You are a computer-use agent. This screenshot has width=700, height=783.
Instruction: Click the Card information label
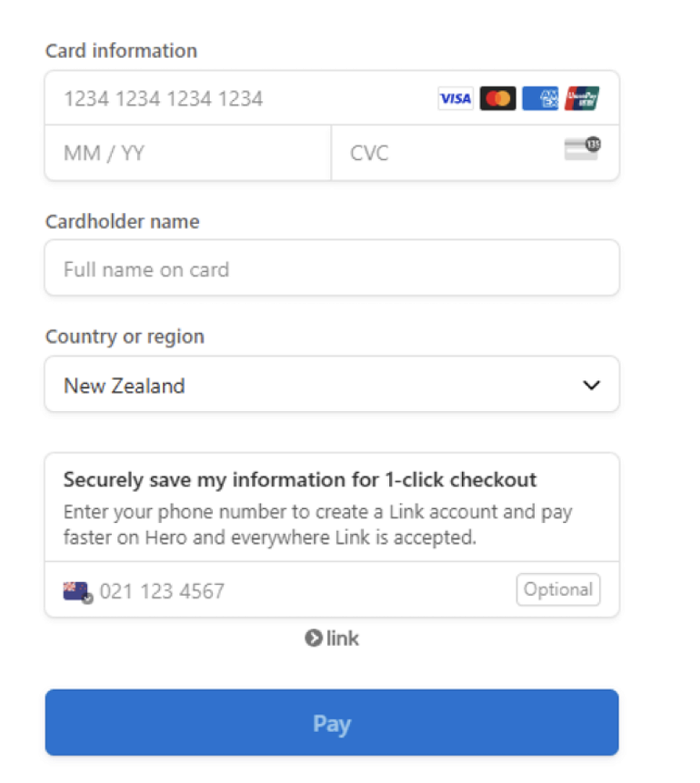(x=121, y=51)
